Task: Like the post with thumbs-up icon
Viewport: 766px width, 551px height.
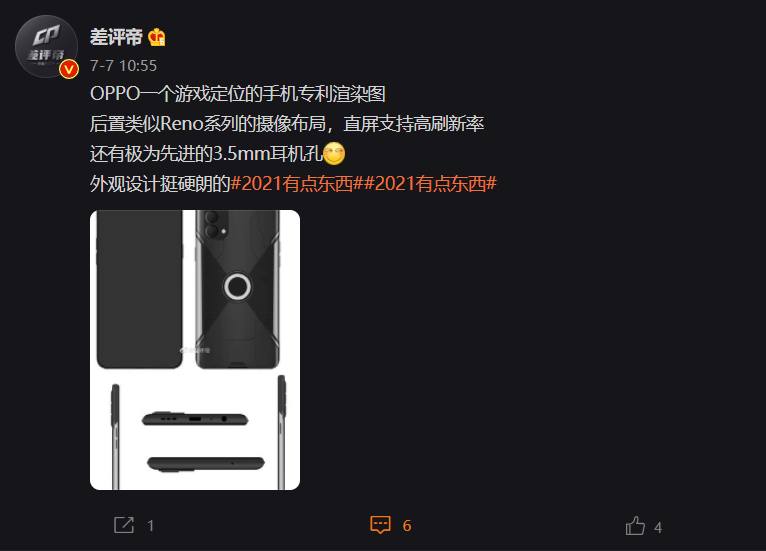Action: 635,526
